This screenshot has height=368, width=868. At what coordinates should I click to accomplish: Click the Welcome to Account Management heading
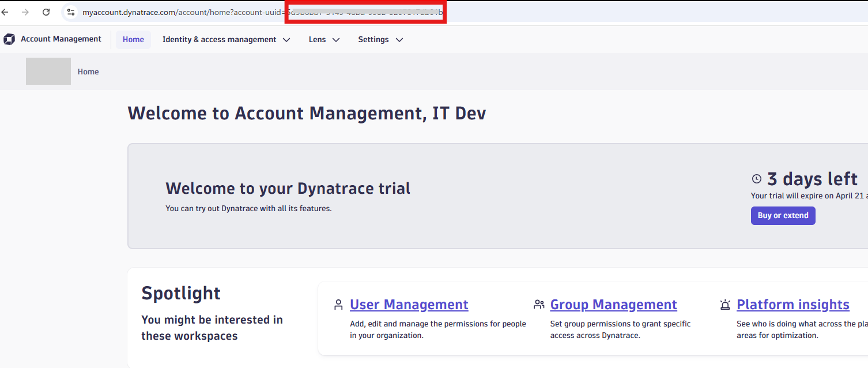[307, 113]
